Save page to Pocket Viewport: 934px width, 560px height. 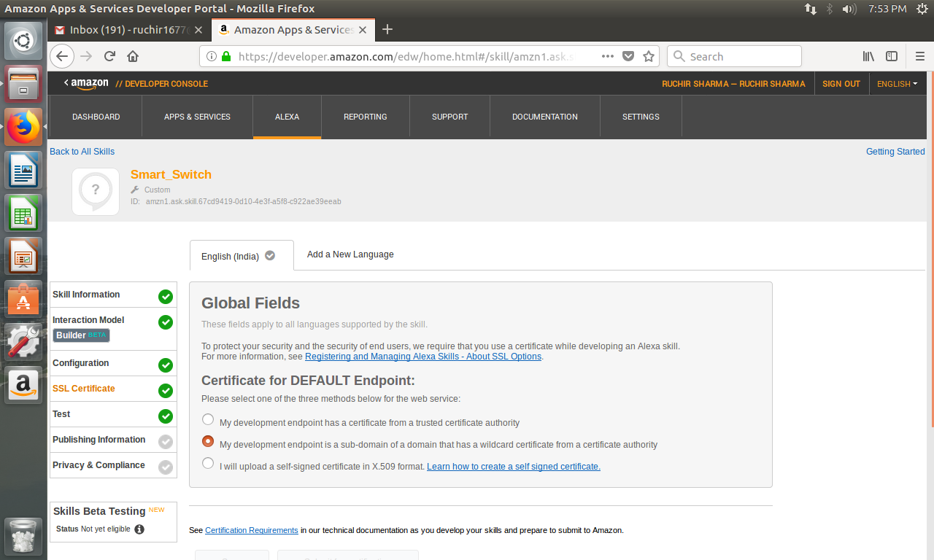(628, 56)
